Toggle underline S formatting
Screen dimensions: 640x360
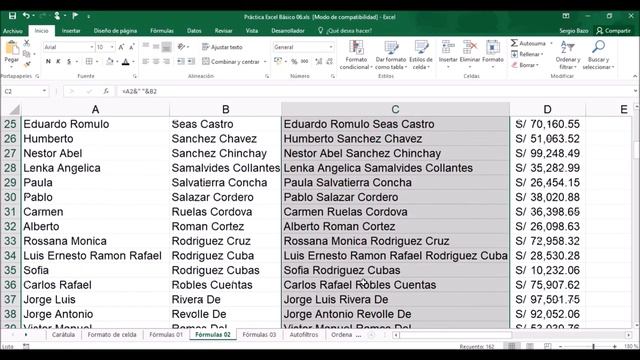69,62
